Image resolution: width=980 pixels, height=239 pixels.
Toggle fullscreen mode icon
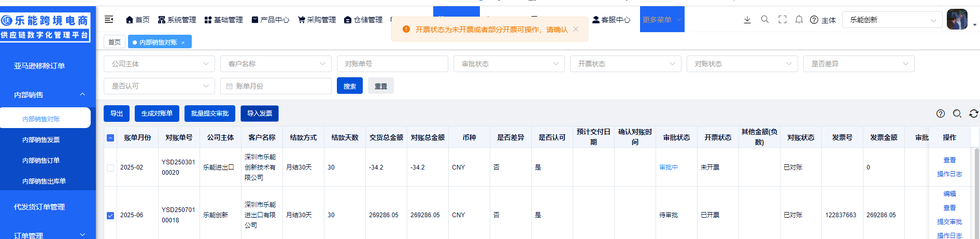[x=783, y=19]
